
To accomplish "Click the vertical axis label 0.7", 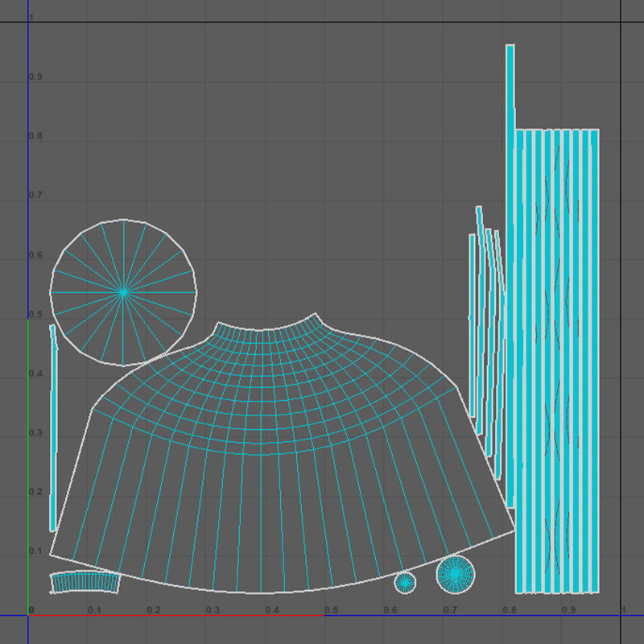I will pyautogui.click(x=35, y=195).
